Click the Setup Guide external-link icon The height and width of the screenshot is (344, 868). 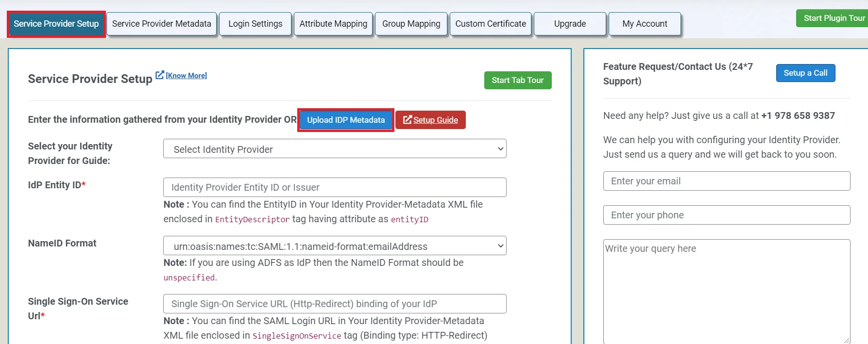(x=408, y=120)
